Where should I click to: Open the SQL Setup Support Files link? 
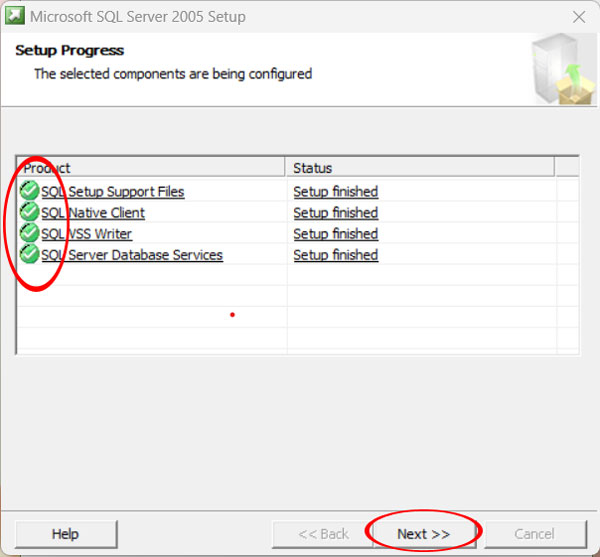pyautogui.click(x=112, y=192)
